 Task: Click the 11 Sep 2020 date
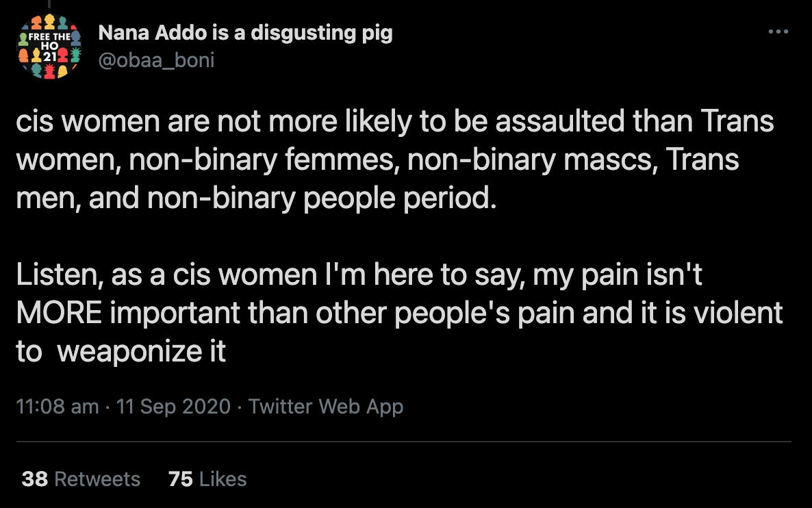pos(173,406)
